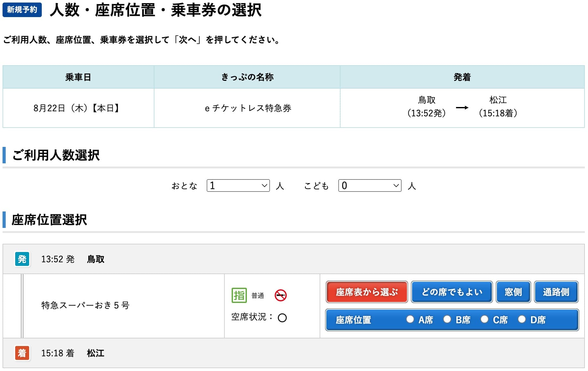This screenshot has height=371, width=588.
Task: Choose どの席でもよい option
Action: click(x=452, y=292)
